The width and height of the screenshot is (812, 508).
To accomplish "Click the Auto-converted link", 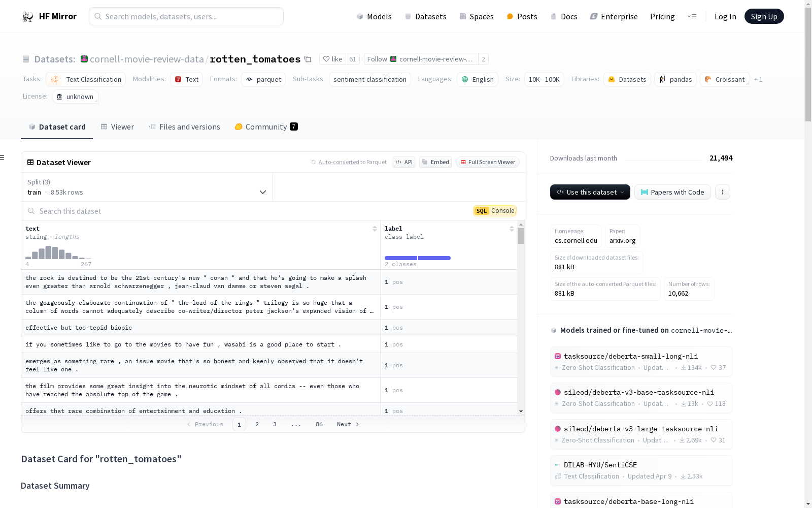I will [x=339, y=162].
